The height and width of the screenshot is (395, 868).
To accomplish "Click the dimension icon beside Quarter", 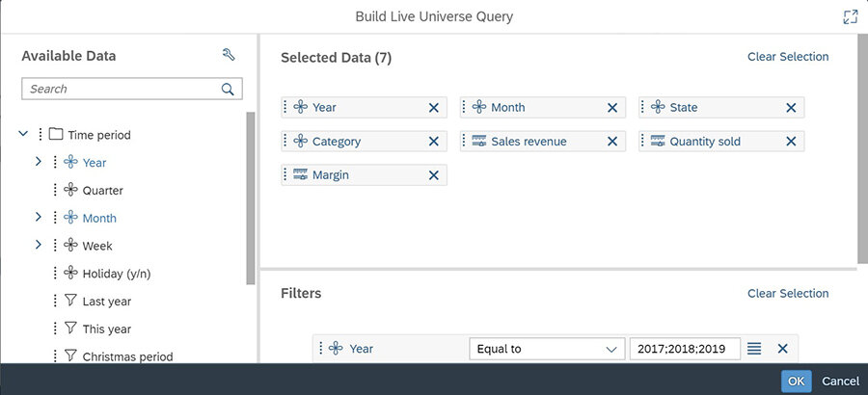I will pyautogui.click(x=70, y=190).
